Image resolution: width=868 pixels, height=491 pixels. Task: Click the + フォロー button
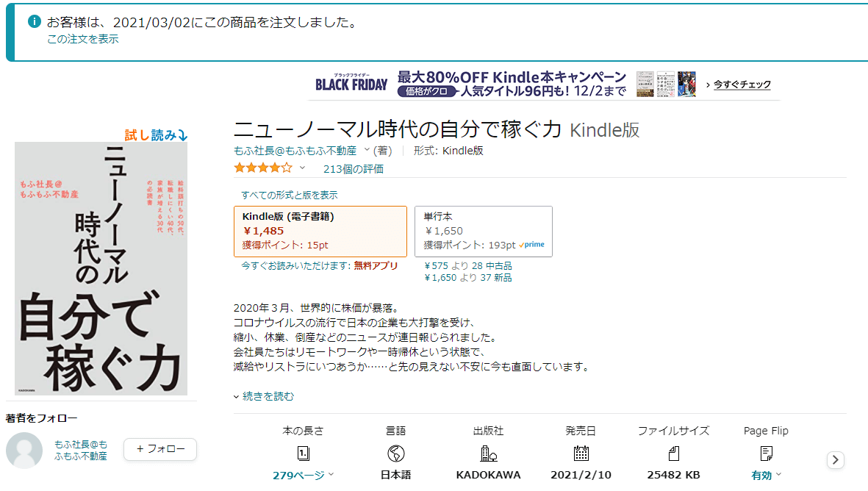(160, 449)
